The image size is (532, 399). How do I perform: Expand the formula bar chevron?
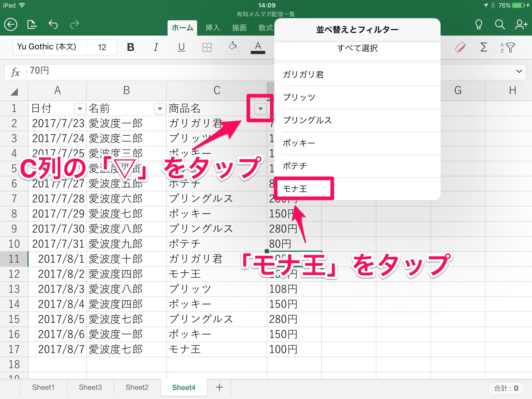tap(519, 71)
